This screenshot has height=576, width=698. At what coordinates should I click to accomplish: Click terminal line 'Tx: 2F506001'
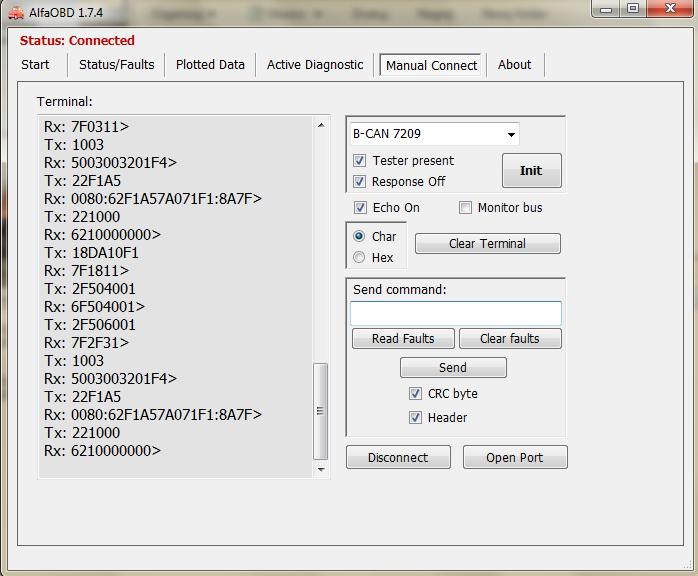click(x=89, y=325)
